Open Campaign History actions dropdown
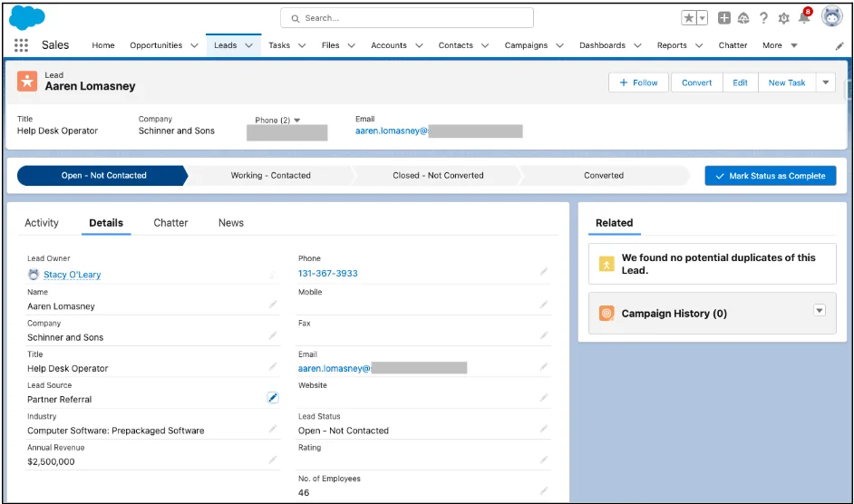The image size is (854, 504). click(x=820, y=311)
